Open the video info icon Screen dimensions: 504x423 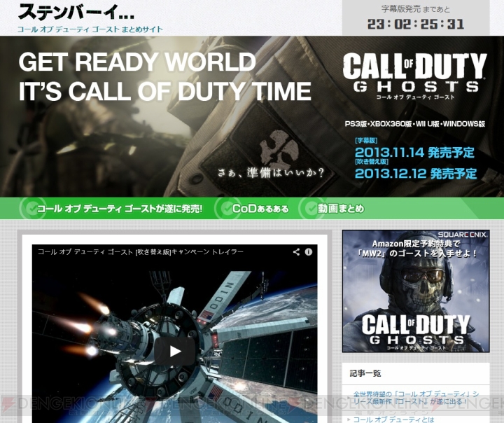click(x=309, y=252)
